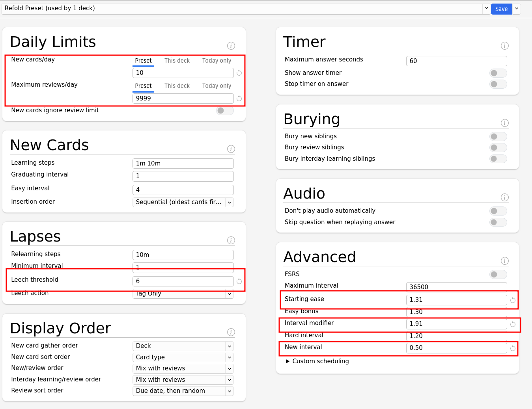Toggle Bury review siblings on
The height and width of the screenshot is (409, 532).
click(x=498, y=147)
